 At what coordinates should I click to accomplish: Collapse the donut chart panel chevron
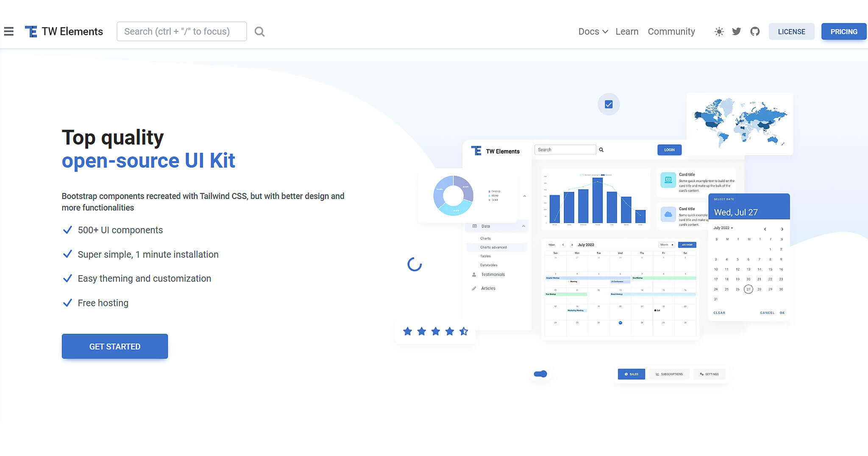click(525, 196)
